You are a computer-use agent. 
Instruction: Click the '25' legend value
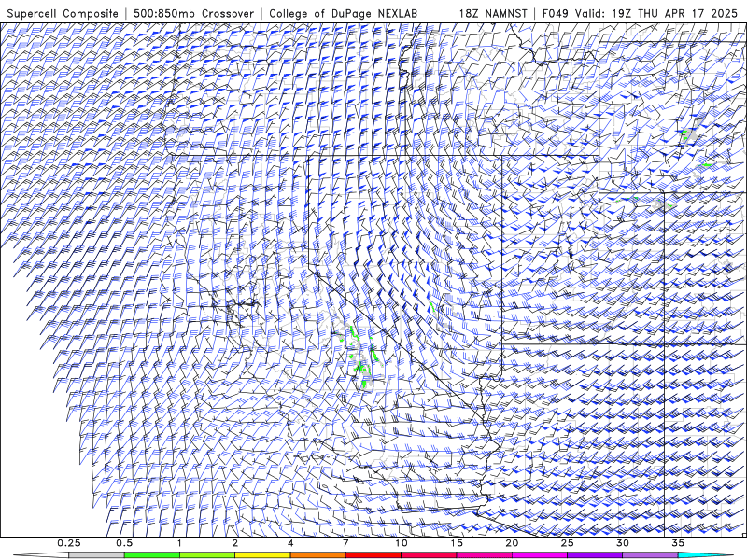pyautogui.click(x=568, y=543)
